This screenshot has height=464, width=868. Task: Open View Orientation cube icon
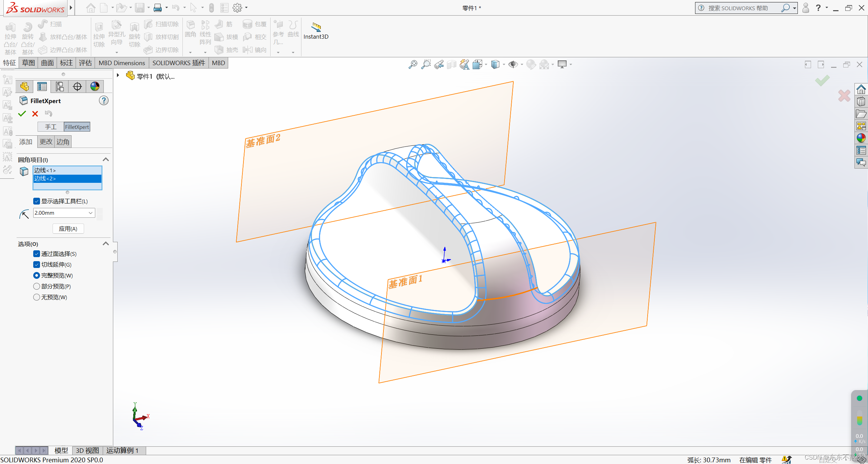pos(477,64)
